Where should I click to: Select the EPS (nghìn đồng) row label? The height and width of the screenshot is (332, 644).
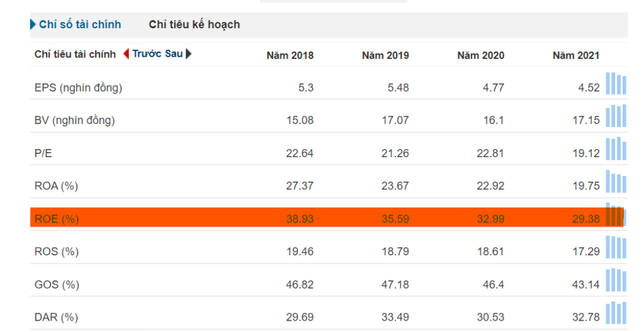[79, 88]
